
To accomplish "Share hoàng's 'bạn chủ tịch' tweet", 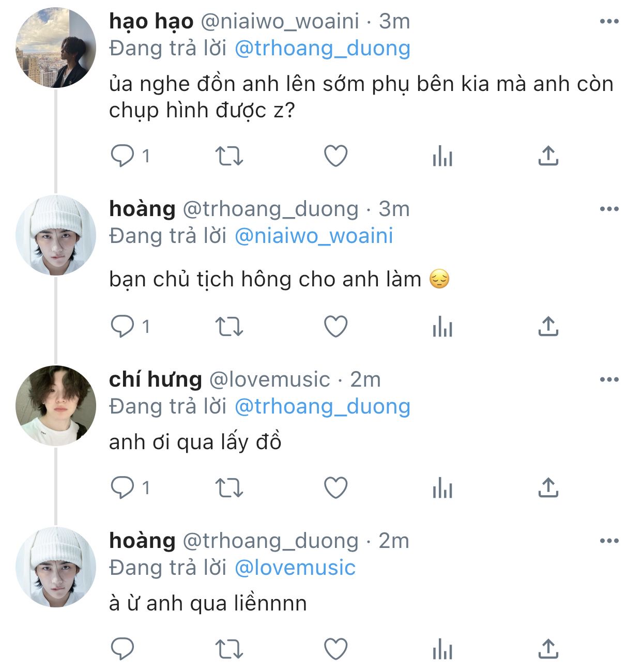I will pos(548,327).
